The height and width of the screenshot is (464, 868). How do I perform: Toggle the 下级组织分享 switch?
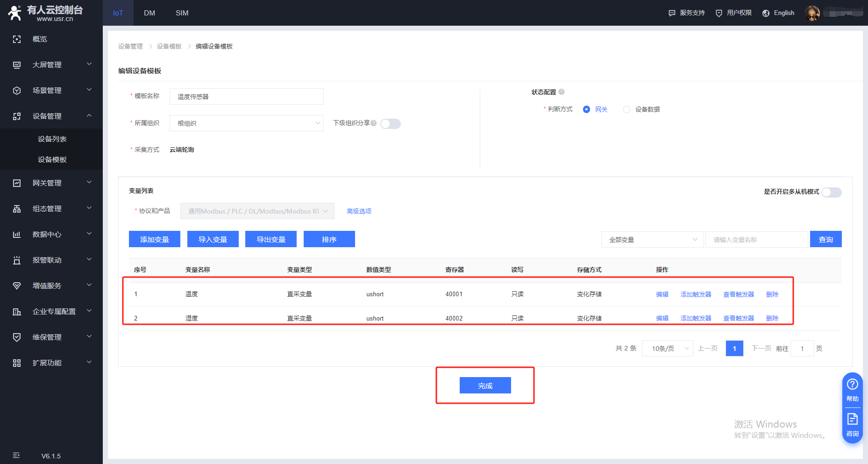pyautogui.click(x=390, y=124)
